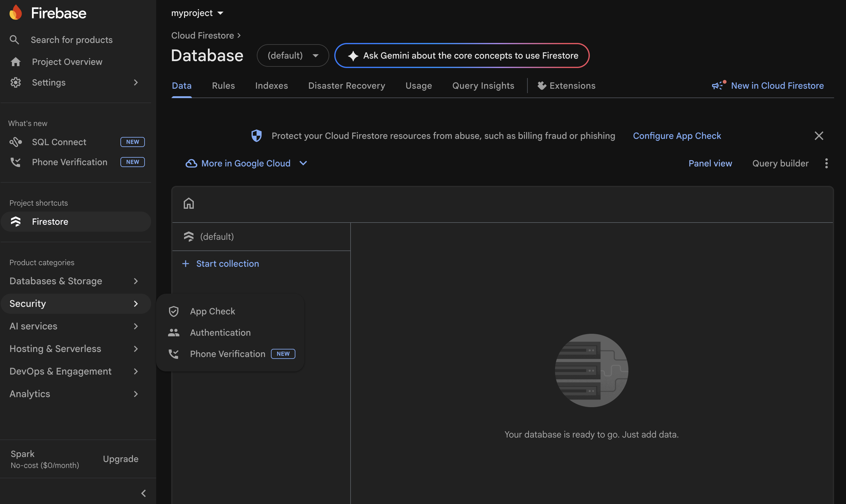Click the Extensions puzzle icon
Viewport: 846px width, 504px height.
click(x=542, y=86)
